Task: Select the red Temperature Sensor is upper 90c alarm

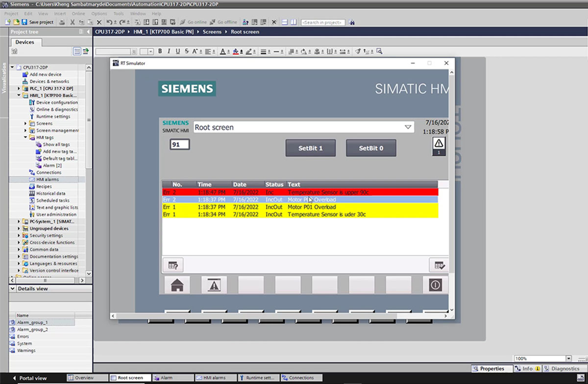Action: point(300,192)
